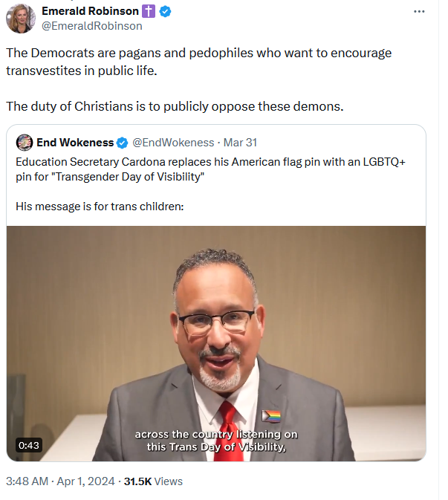Click the purple cross emoji in display name
The height and width of the screenshot is (500, 448).
(149, 11)
